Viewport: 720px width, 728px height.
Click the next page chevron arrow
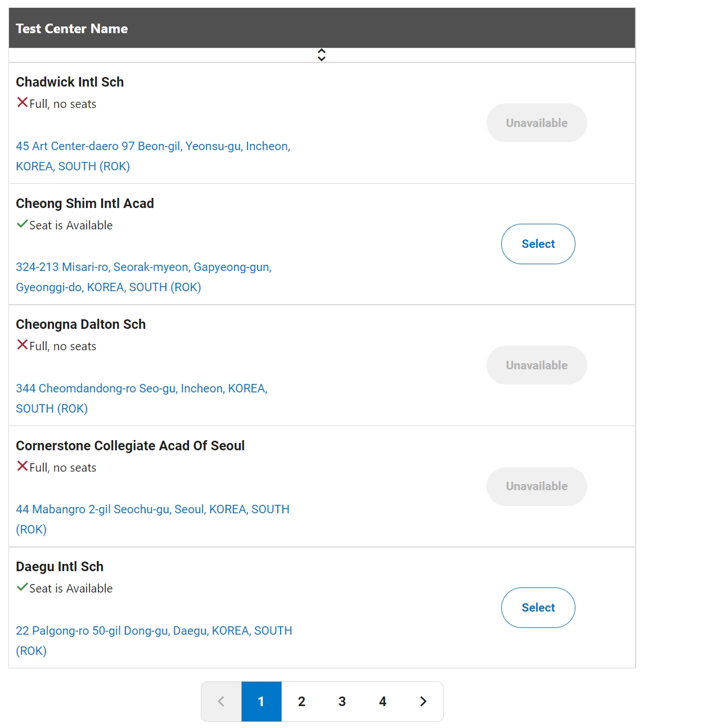tap(423, 702)
